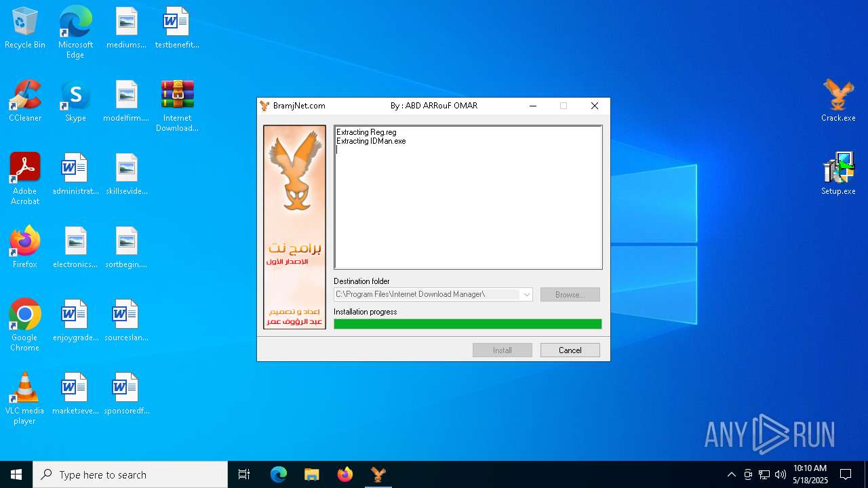Select the mediums image file icon

pyautogui.click(x=126, y=28)
